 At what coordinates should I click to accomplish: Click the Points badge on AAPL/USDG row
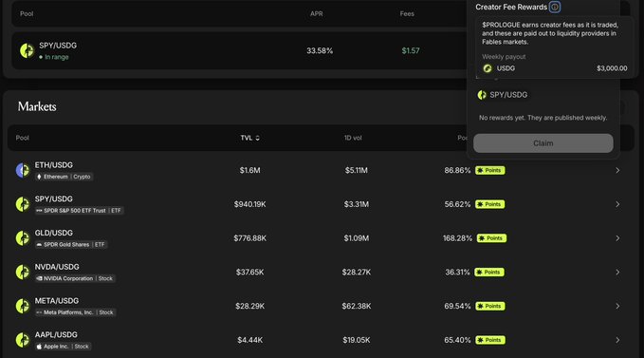(x=490, y=340)
